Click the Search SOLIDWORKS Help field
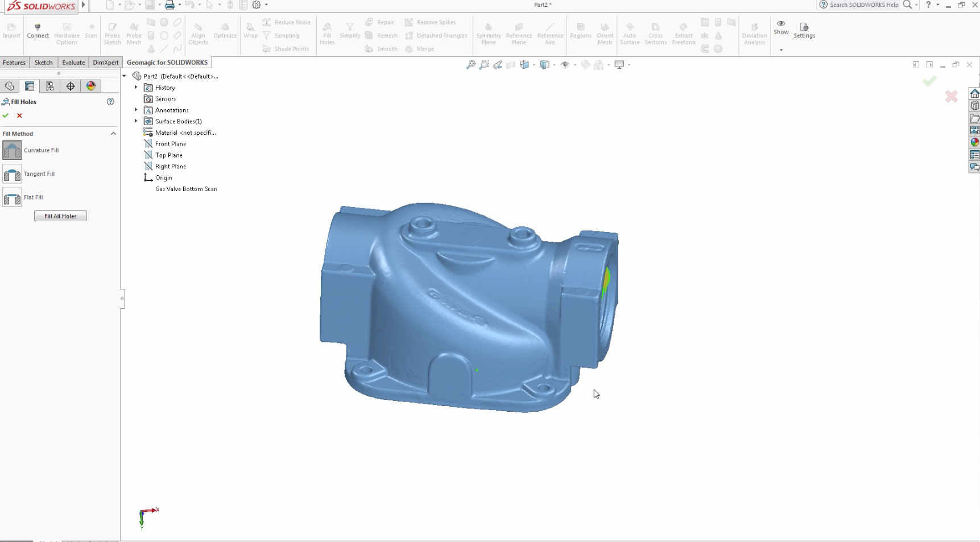Screen dimensions: 980x542 click(864, 5)
